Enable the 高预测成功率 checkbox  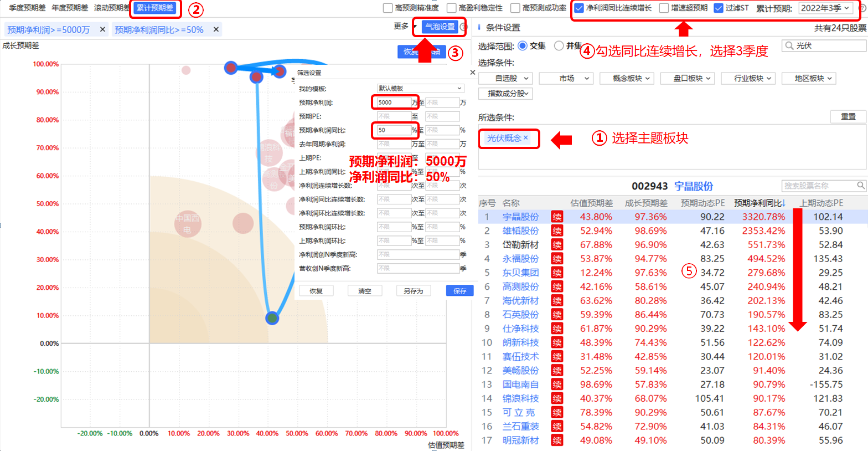(515, 8)
